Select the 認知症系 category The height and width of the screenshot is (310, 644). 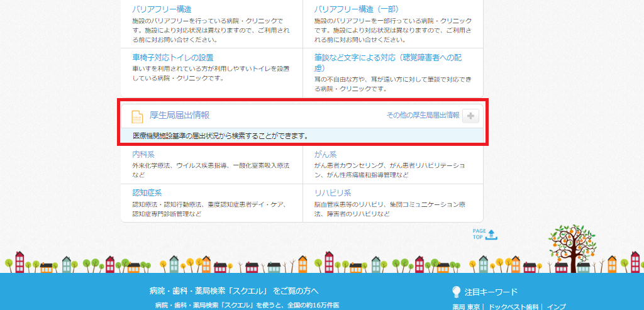click(x=147, y=192)
